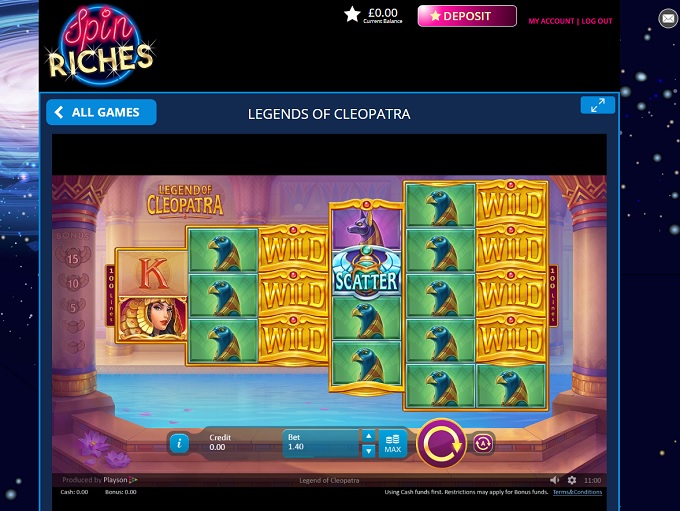Mute the game sound speaker

(x=554, y=480)
